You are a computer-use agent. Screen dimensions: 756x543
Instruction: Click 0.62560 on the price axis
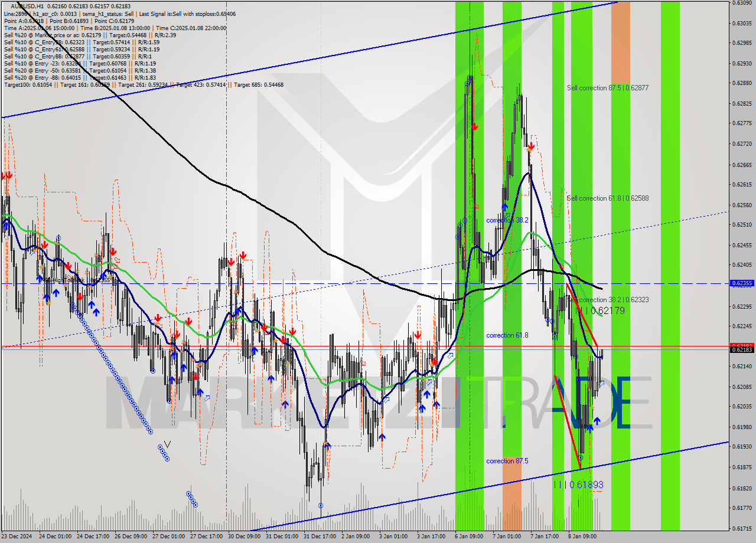tap(742, 205)
